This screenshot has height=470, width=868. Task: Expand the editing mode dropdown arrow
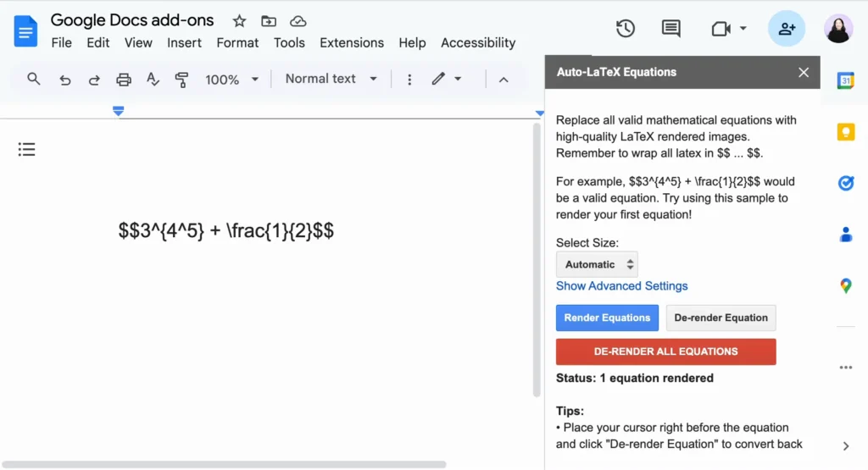pyautogui.click(x=458, y=79)
